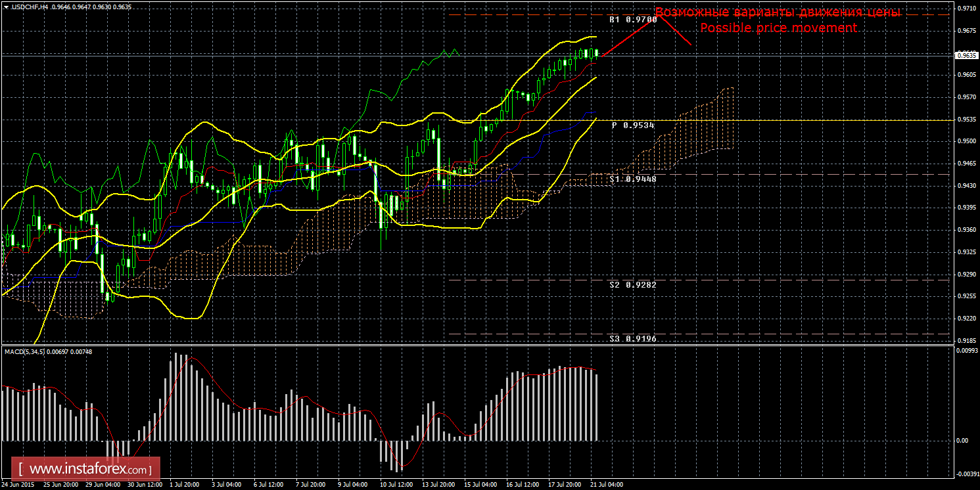The width and height of the screenshot is (980, 490).
Task: Click the 21 Jul 04:00 time label
Action: coord(607,485)
